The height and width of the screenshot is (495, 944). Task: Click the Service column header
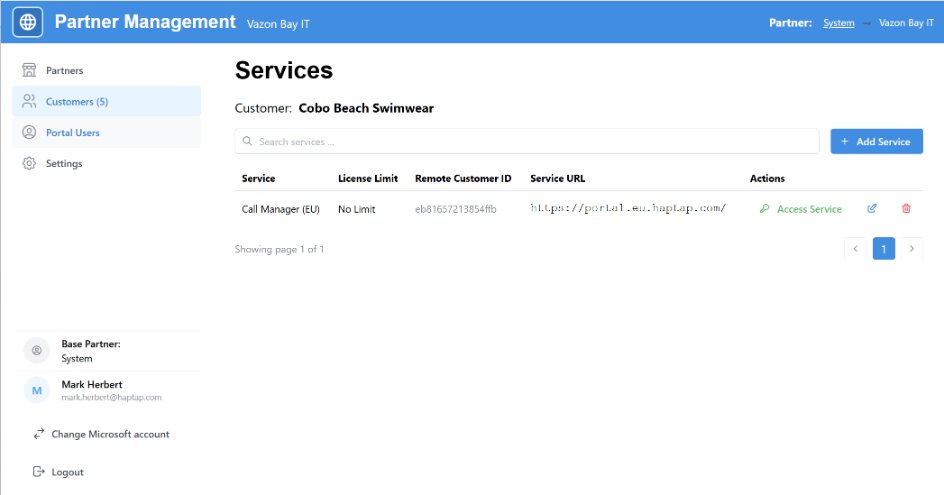(x=258, y=179)
